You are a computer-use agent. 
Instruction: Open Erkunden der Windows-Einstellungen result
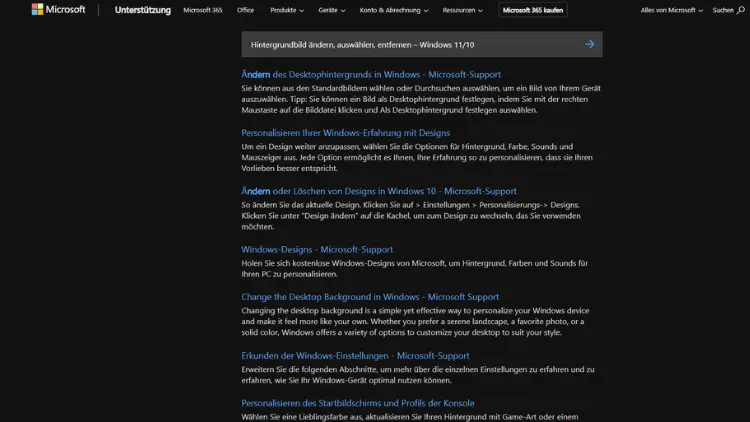coord(355,356)
